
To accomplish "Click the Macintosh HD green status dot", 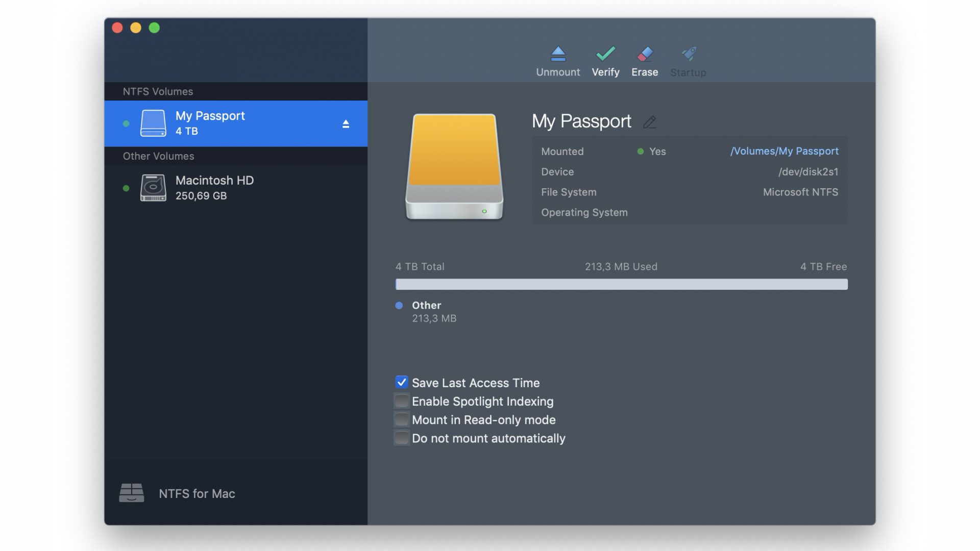I will tap(126, 188).
